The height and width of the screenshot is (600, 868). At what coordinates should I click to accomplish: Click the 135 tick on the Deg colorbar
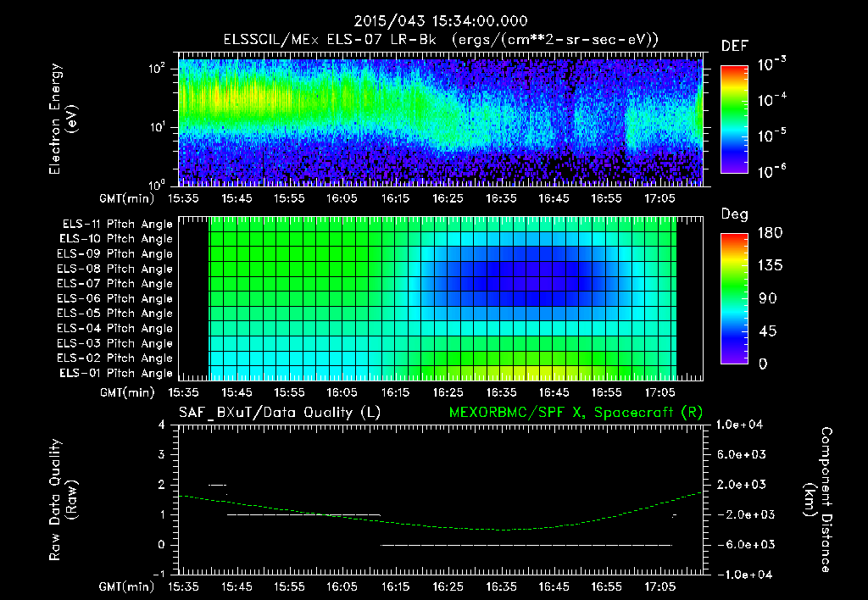[x=770, y=266]
